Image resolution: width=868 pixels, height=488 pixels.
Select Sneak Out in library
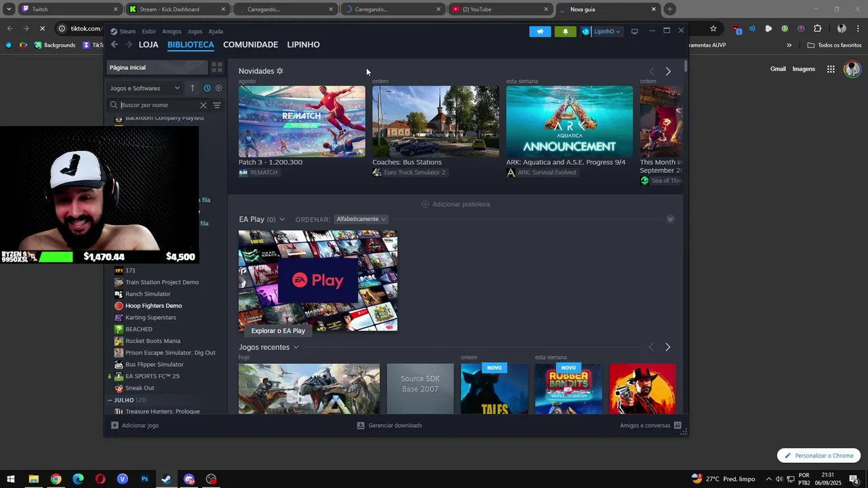coord(140,388)
